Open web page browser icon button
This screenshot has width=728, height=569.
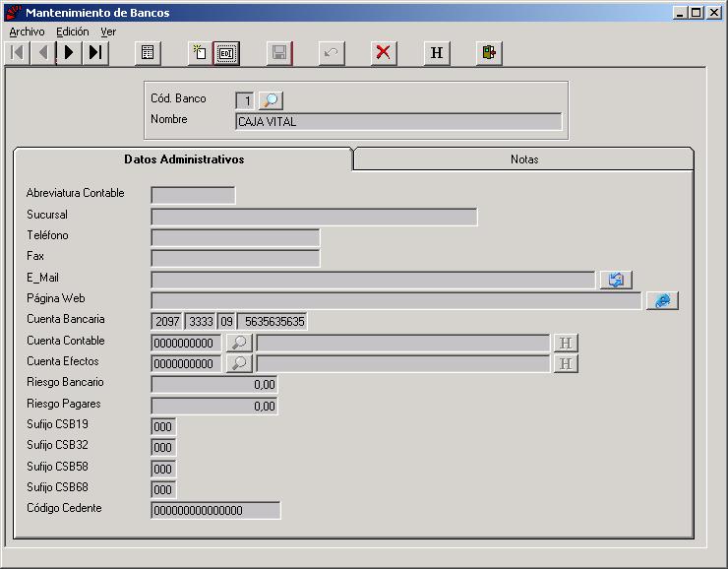point(662,300)
